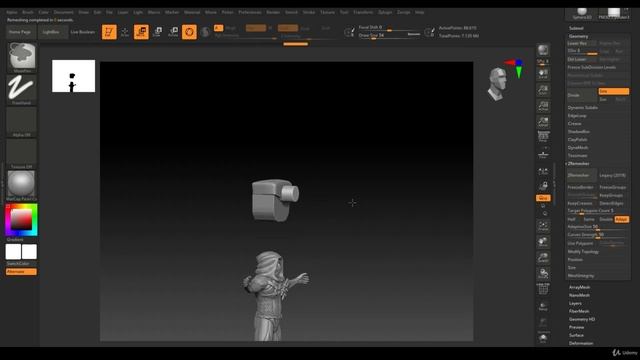
Task: Click the right-shelf Rotate view icon
Action: click(543, 273)
